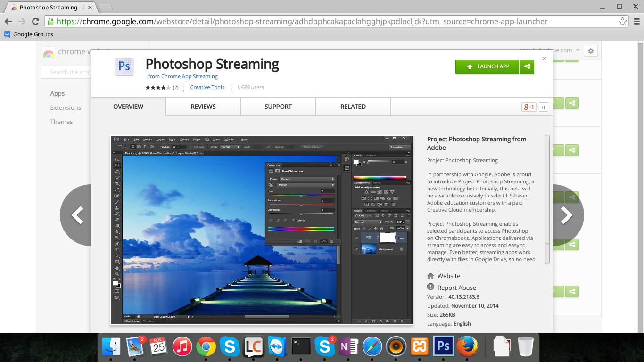Select the Type tool in Photoshop preview
The height and width of the screenshot is (362, 644).
click(117, 250)
